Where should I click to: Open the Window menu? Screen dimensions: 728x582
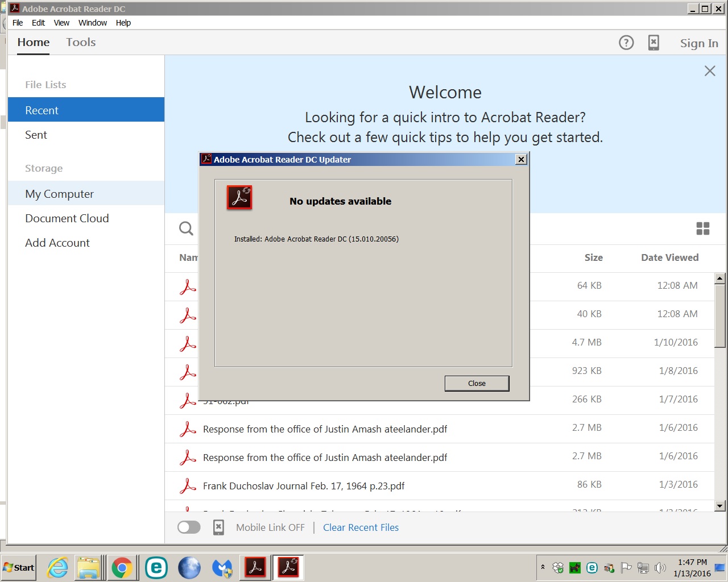pos(93,23)
